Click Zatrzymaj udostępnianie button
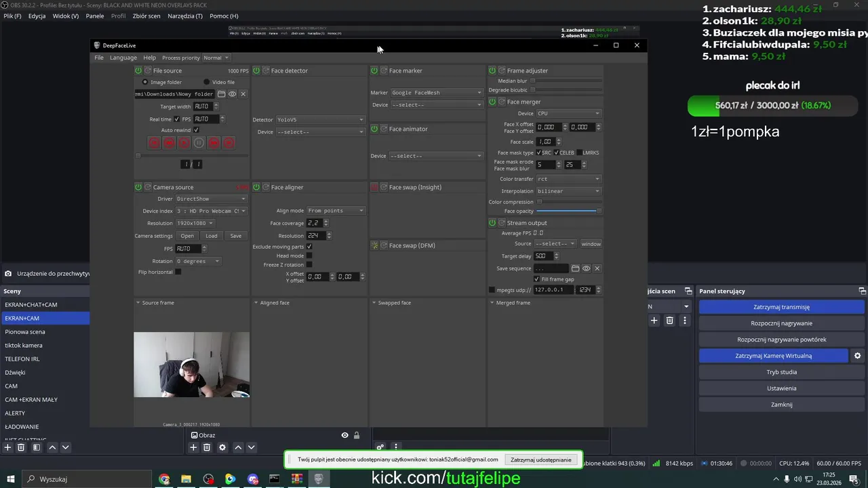The image size is (868, 488). click(x=541, y=460)
